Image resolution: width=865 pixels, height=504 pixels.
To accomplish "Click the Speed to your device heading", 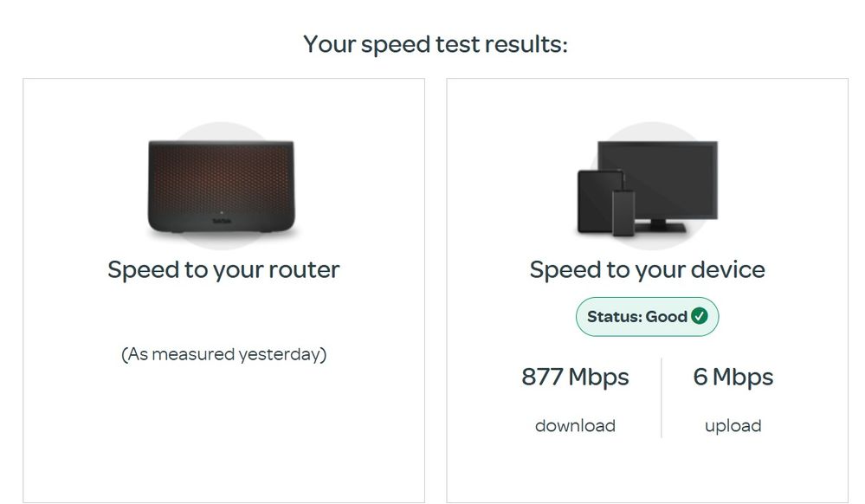I will click(x=647, y=269).
